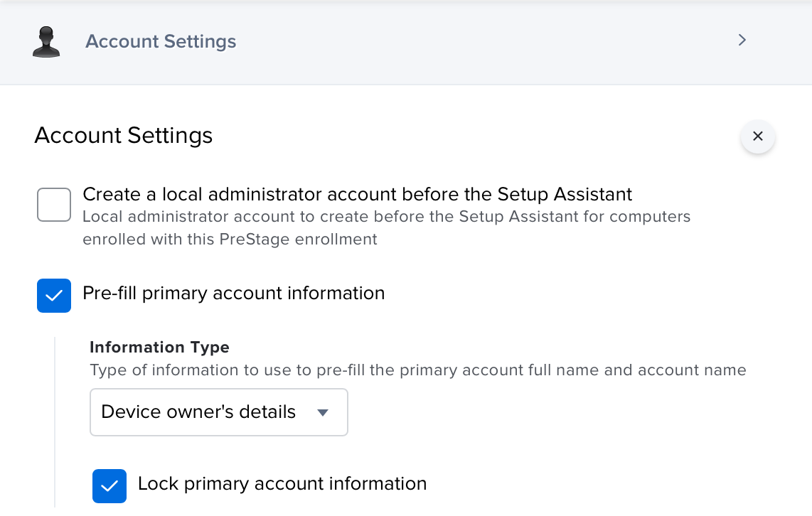Viewport: 812px width, 516px height.
Task: Expand the Account Settings row chevron
Action: click(742, 40)
